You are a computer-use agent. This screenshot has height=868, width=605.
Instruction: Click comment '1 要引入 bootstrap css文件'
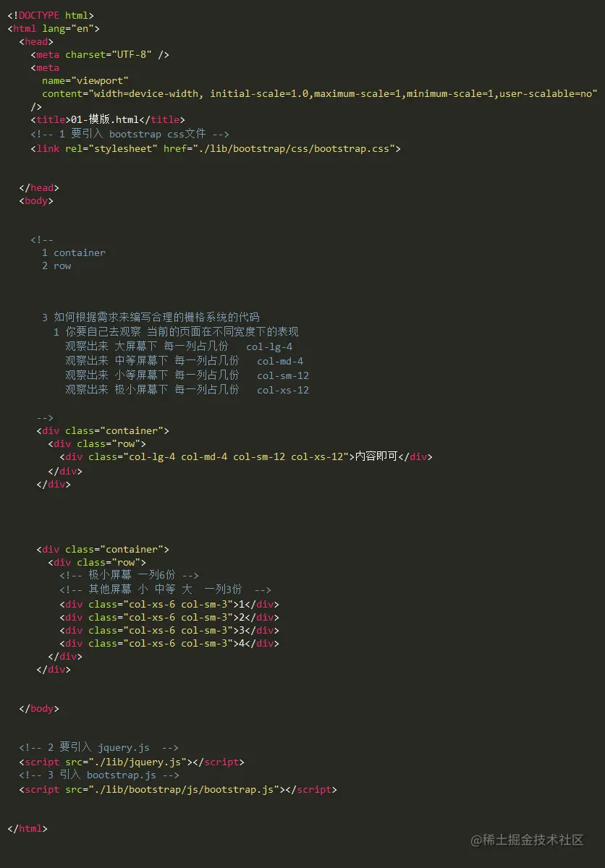pos(130,134)
